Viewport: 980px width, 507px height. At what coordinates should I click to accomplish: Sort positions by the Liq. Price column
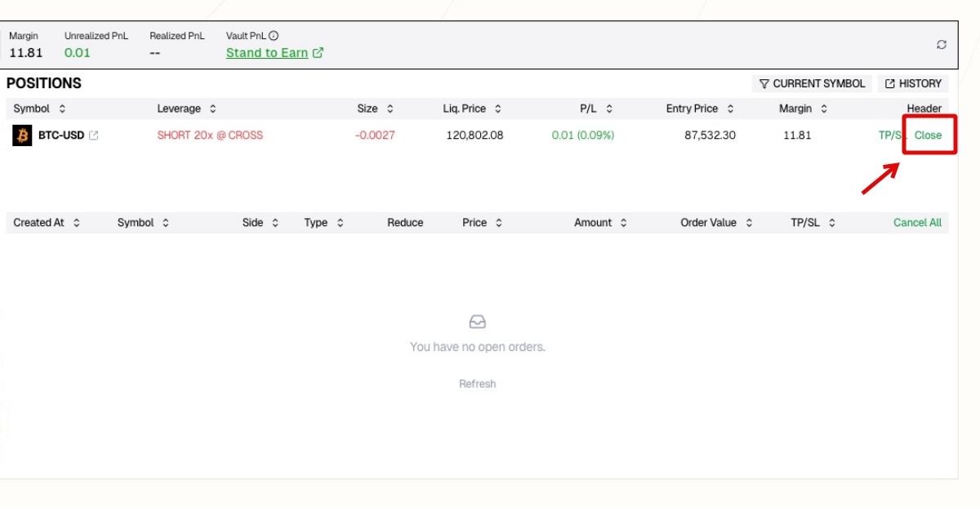(472, 109)
